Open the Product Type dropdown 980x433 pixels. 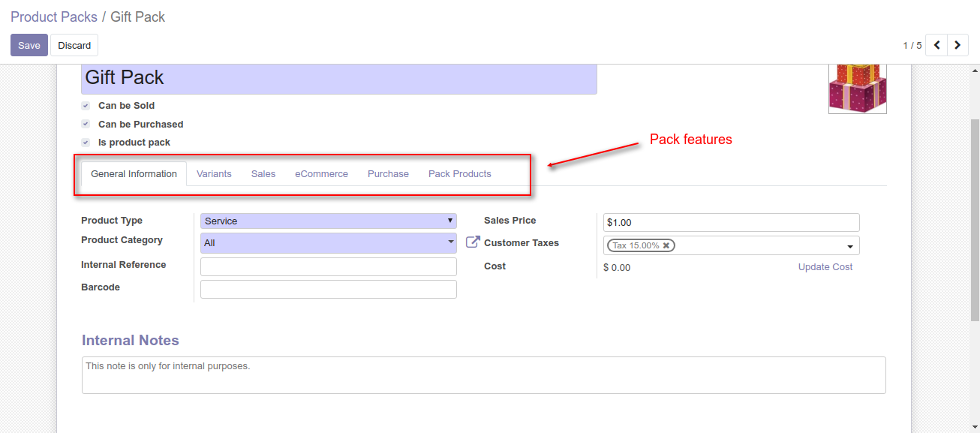[328, 221]
